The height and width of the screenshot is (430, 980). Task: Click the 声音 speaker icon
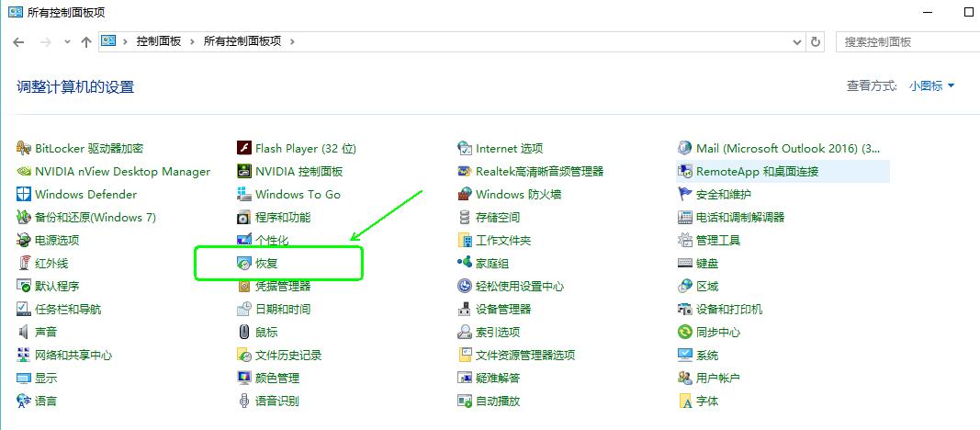[x=24, y=332]
